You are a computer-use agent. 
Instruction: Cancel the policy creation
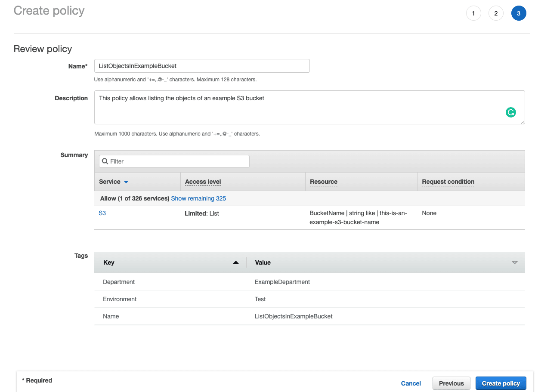click(411, 383)
